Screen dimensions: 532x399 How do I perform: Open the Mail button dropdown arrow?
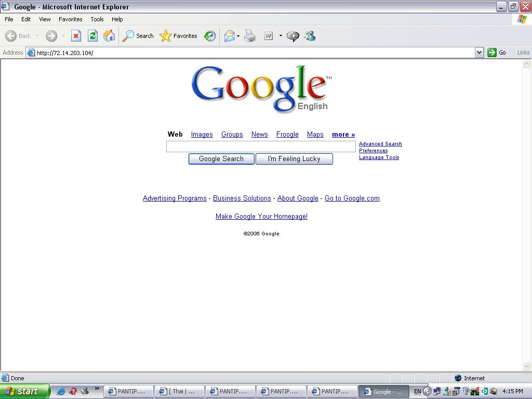[238, 36]
